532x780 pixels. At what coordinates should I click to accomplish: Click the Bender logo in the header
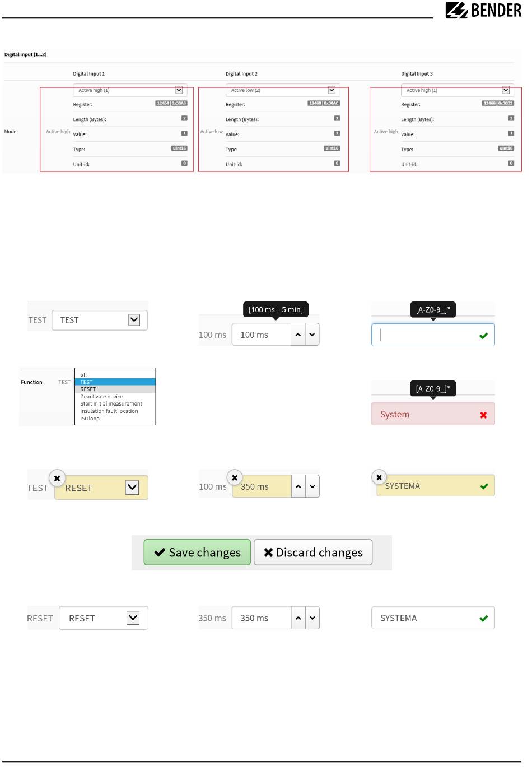(x=483, y=10)
